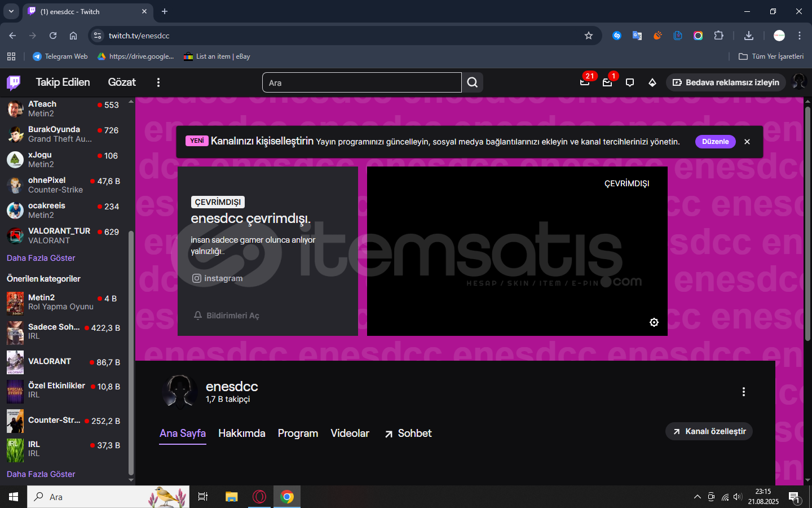Open Chrome apps grid in bookmarks bar

[x=11, y=56]
